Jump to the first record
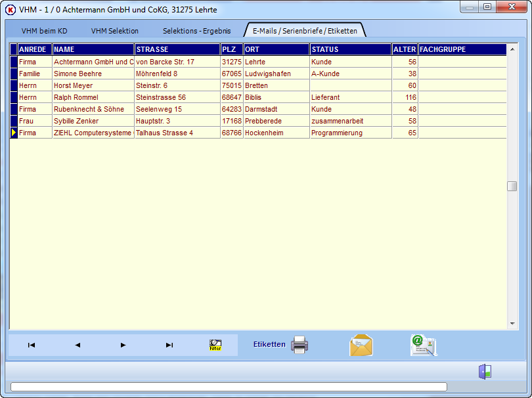This screenshot has width=532, height=398. pyautogui.click(x=32, y=345)
